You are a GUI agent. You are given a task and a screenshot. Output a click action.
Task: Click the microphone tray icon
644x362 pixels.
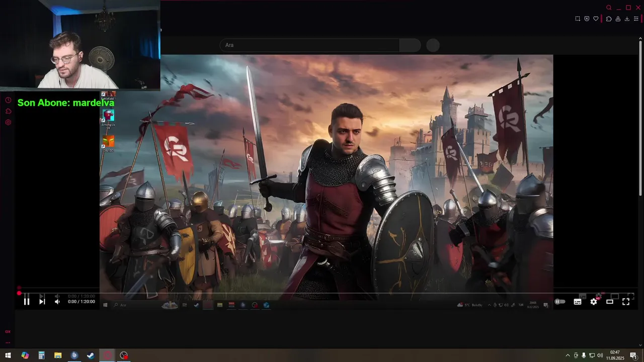pyautogui.click(x=584, y=355)
